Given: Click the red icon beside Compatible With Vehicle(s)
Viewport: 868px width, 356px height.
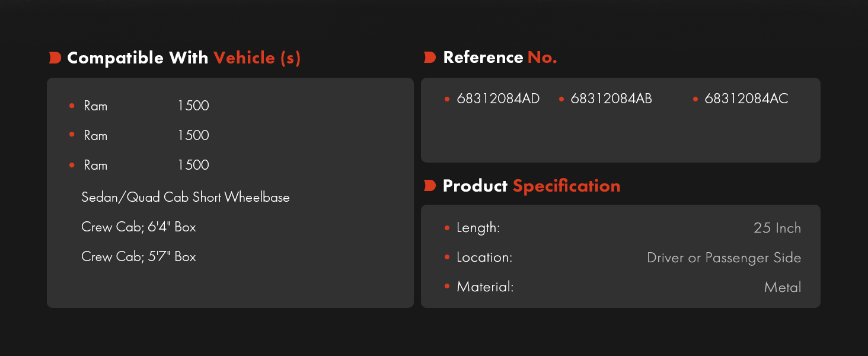Looking at the screenshot, I should pyautogui.click(x=55, y=58).
